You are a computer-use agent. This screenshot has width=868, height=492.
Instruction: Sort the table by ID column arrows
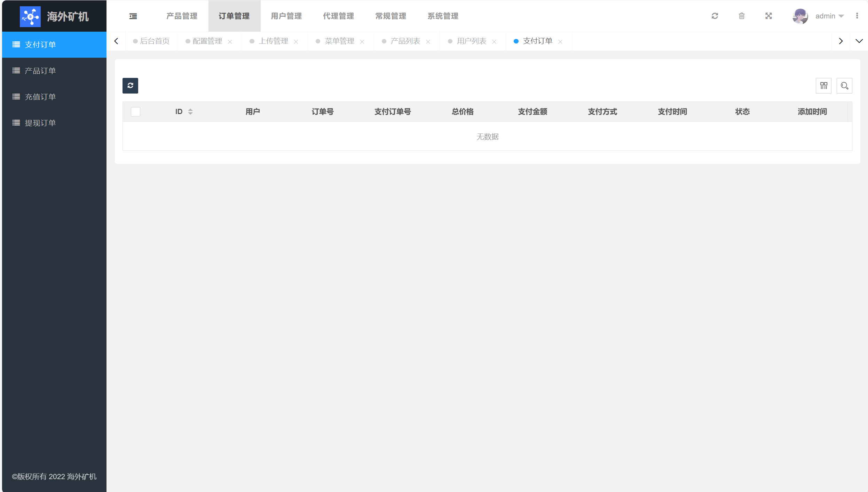coord(190,112)
